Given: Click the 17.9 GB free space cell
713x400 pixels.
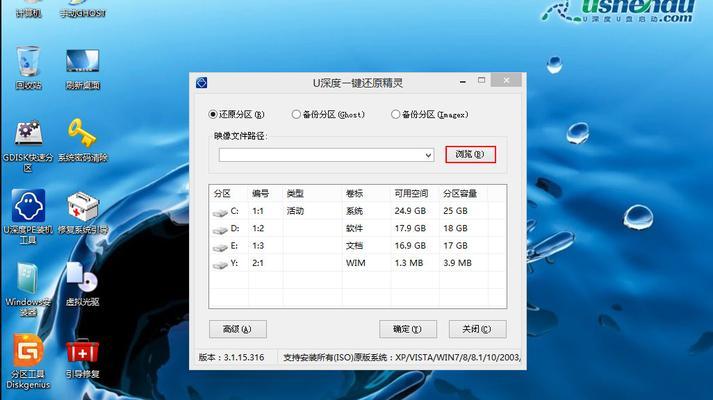Looking at the screenshot, I should pos(410,228).
